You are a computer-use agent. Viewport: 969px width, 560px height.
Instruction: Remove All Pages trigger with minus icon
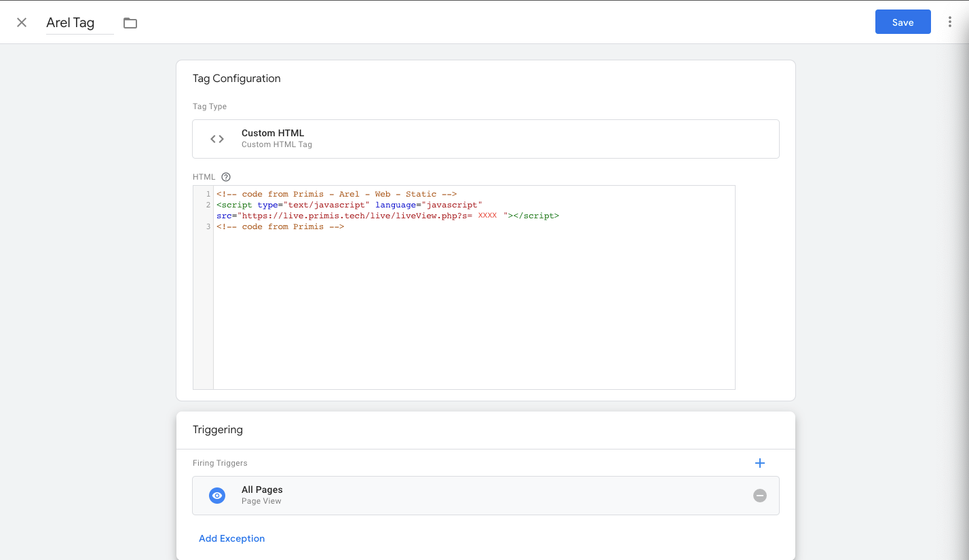pos(760,496)
